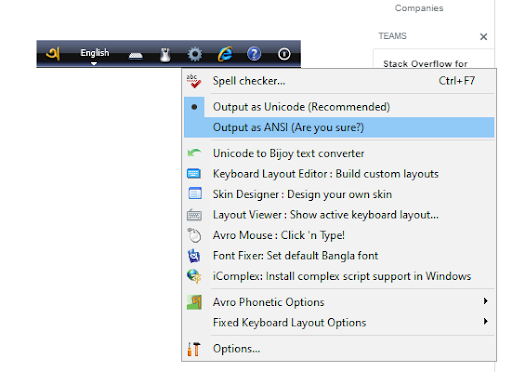Image resolution: width=512 pixels, height=372 pixels.
Task: Open Keyboard Layout Editor entry
Action: [339, 174]
